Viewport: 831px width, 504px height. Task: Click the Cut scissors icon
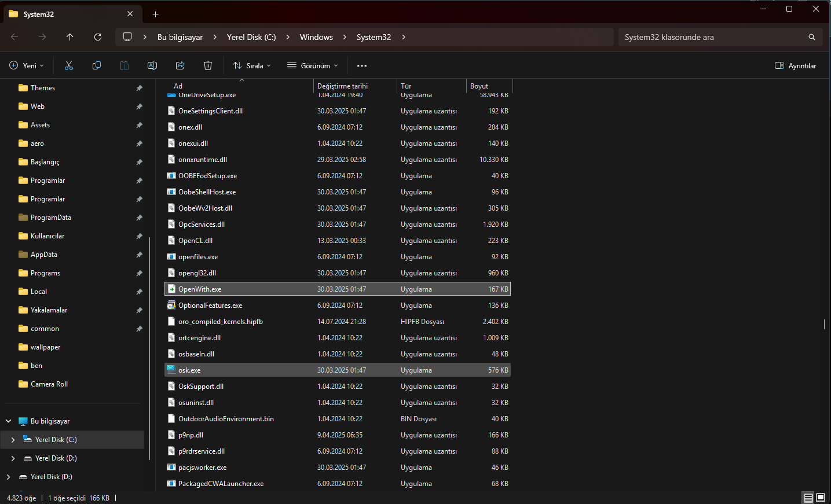(x=69, y=65)
